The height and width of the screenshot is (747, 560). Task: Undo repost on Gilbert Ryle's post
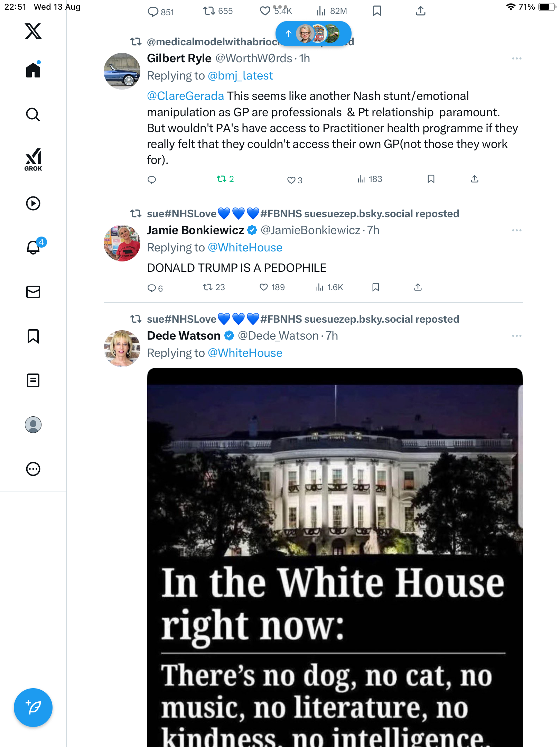pos(222,179)
